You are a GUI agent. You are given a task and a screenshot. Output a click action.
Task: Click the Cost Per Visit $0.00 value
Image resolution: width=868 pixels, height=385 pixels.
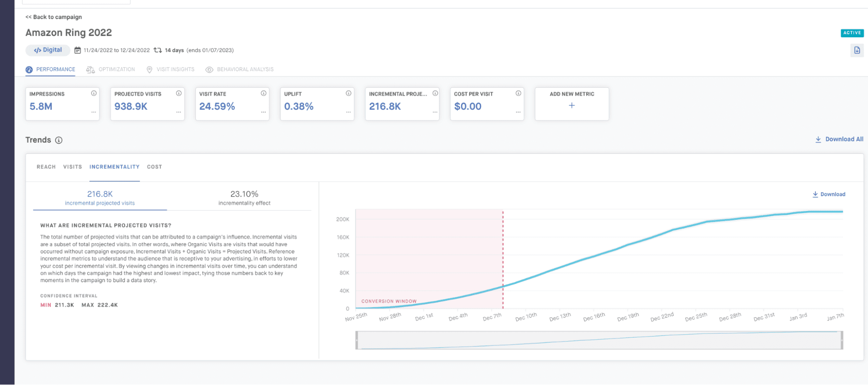pos(468,106)
